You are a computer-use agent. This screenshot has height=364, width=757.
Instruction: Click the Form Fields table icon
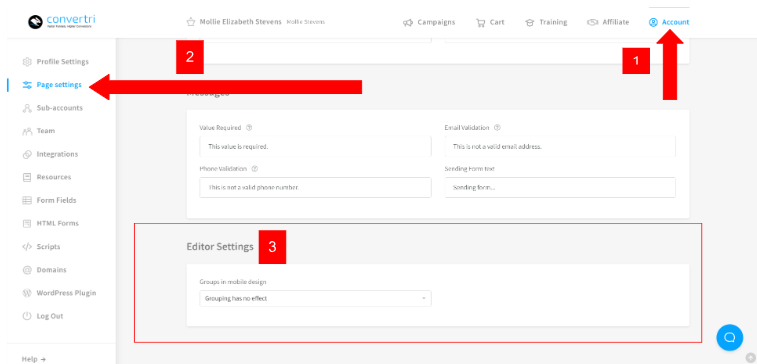tap(27, 200)
